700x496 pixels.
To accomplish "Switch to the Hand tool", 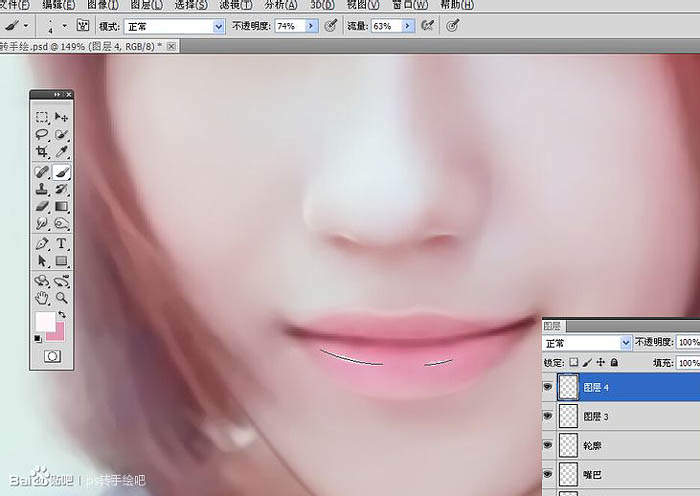I will [42, 297].
